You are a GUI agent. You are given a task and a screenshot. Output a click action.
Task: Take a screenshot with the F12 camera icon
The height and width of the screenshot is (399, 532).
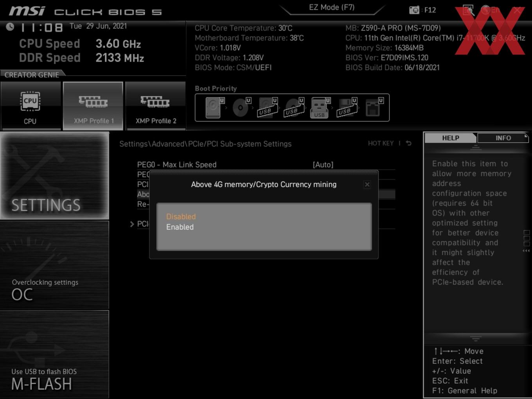pos(414,10)
